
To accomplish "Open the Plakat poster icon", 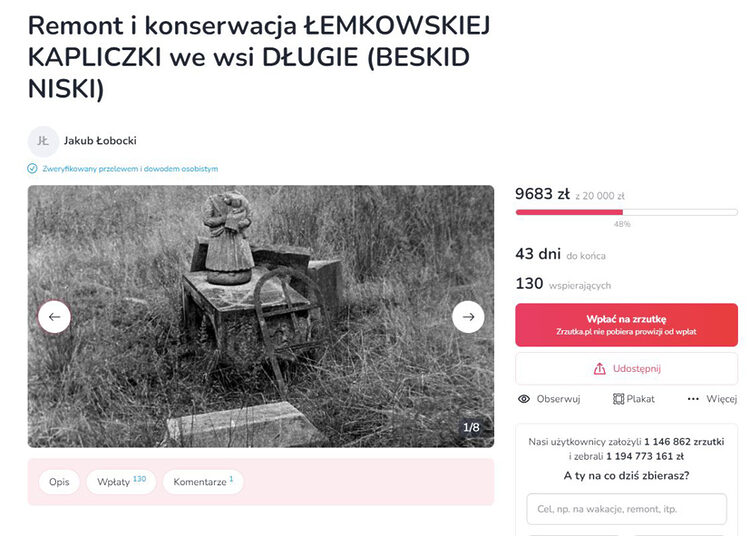I will (x=618, y=399).
